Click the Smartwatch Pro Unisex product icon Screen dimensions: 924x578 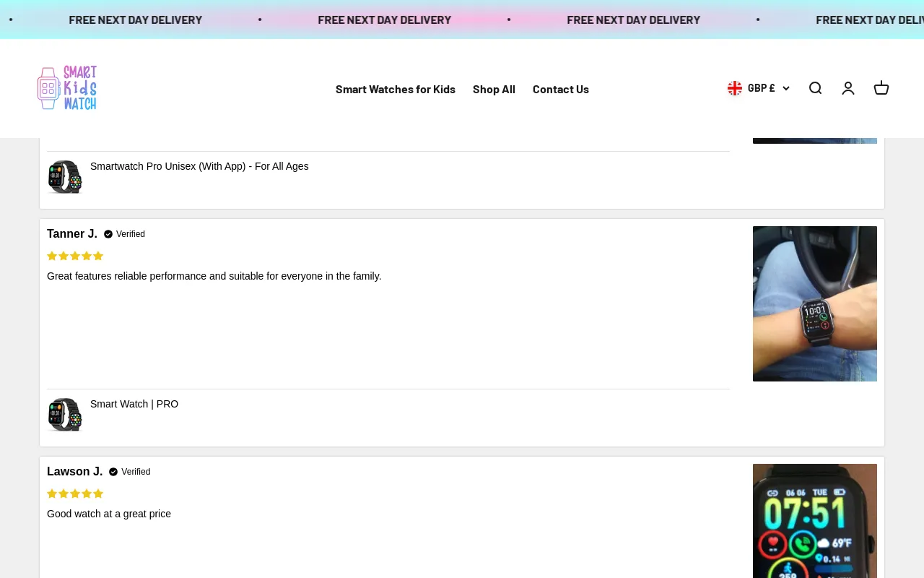[x=65, y=177]
